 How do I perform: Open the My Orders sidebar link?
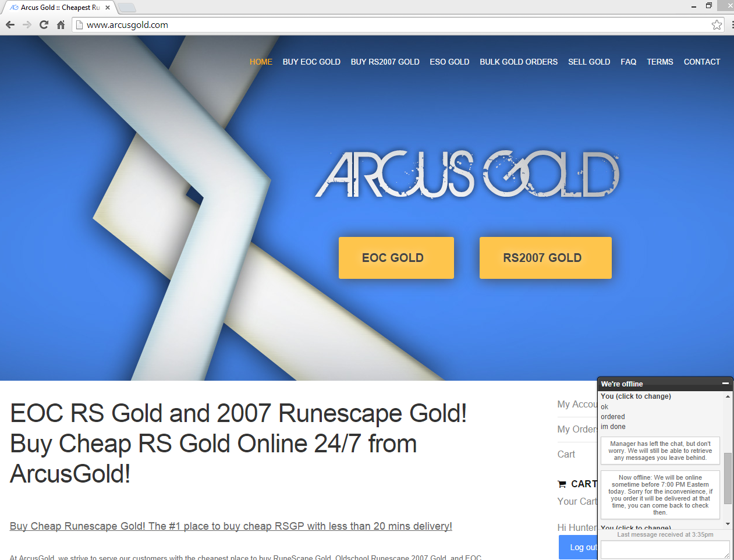point(577,429)
